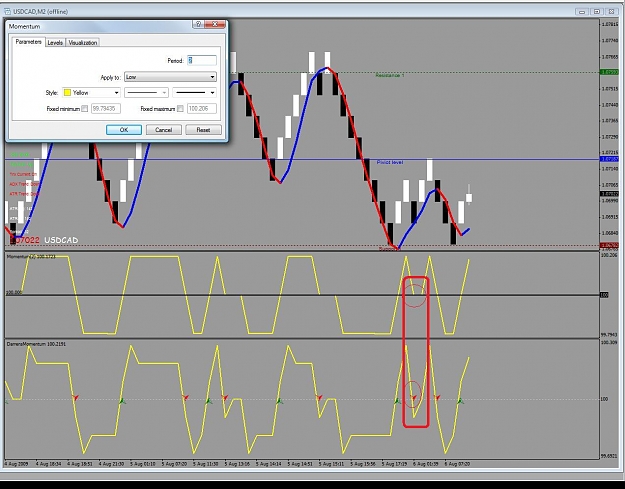The image size is (625, 489).
Task: Click the USDCAD,M2 (offline) window title
Action: [41, 12]
